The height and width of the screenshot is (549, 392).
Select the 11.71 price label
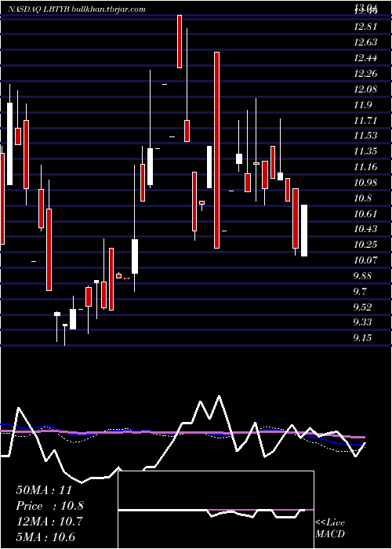pos(365,121)
